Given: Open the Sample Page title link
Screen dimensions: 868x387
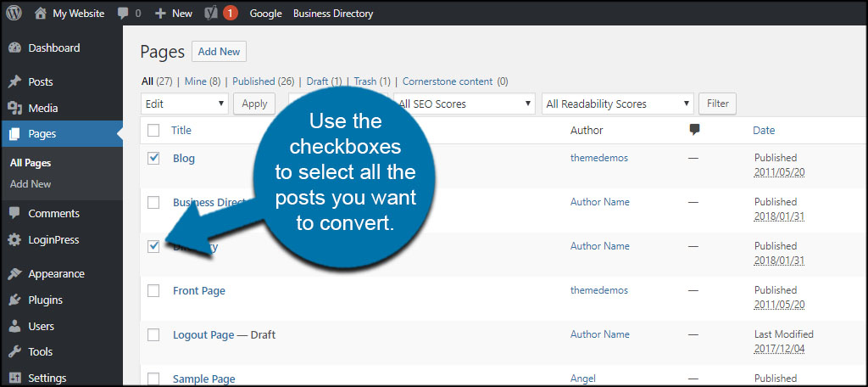Looking at the screenshot, I should coord(204,379).
